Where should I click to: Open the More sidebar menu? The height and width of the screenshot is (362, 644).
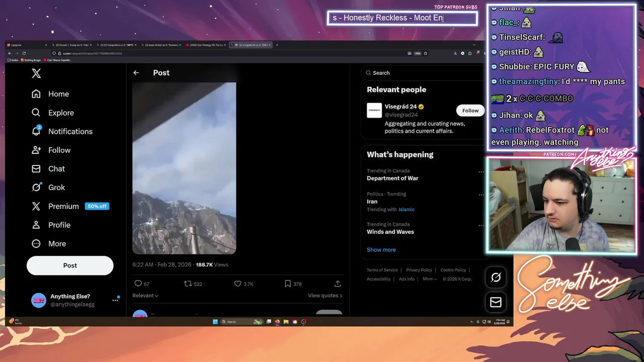pyautogui.click(x=48, y=243)
